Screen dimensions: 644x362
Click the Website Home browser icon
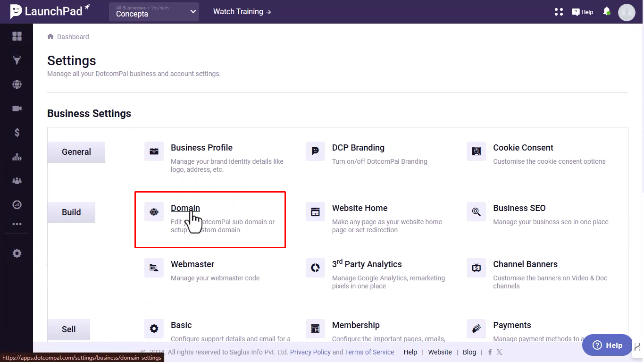(315, 212)
